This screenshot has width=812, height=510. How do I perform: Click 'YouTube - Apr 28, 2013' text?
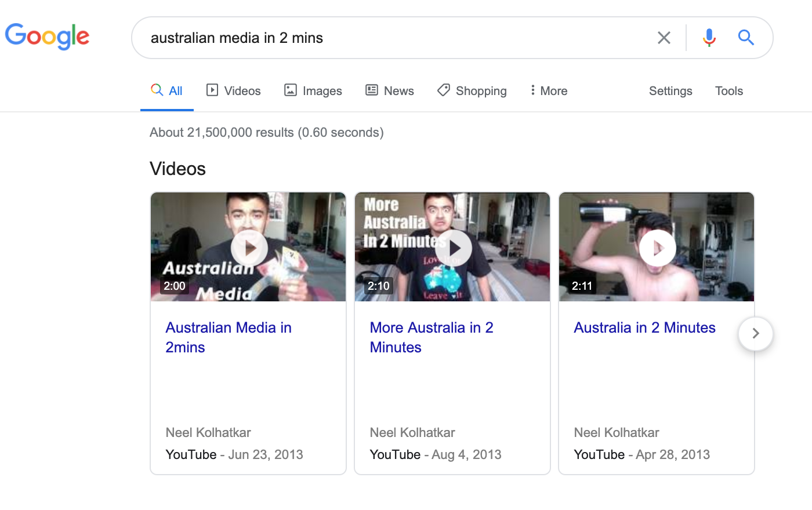(642, 454)
